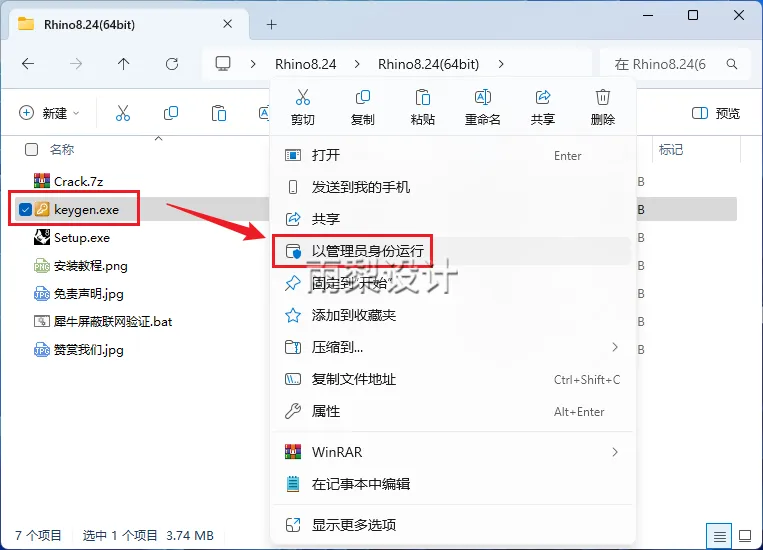Click the Share (共享) icon atop the context menu
This screenshot has width=763, height=550.
543,98
